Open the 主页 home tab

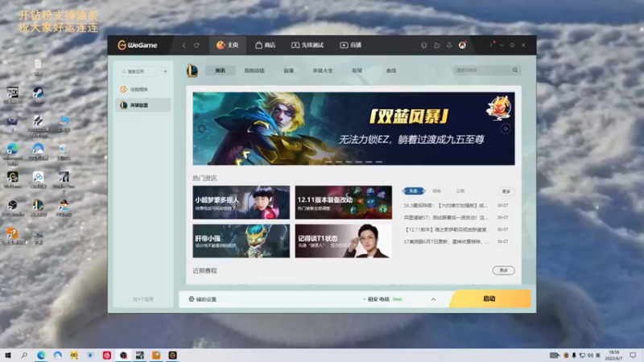pyautogui.click(x=228, y=45)
